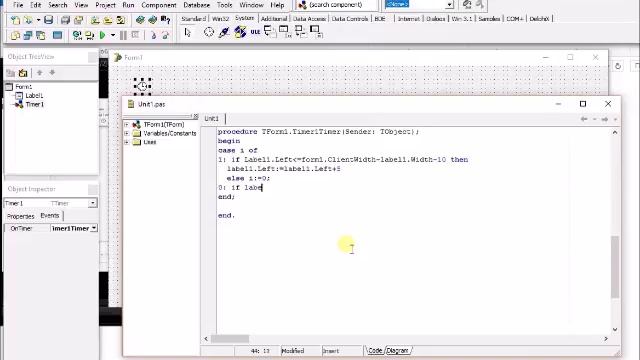Pick the PaintBox component in palette
The width and height of the screenshot is (640, 360).
tap(224, 32)
